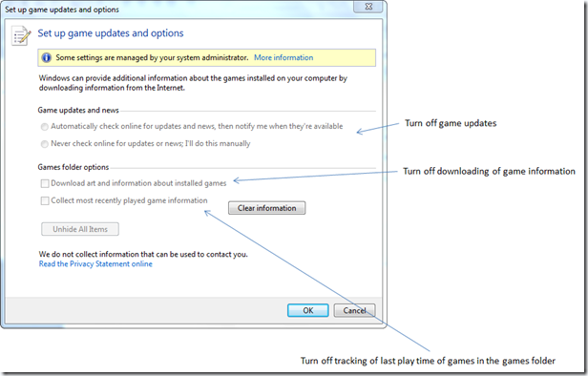Click the 'Windows can provide additional information' paragraph
588x376 pixels.
pyautogui.click(x=193, y=83)
